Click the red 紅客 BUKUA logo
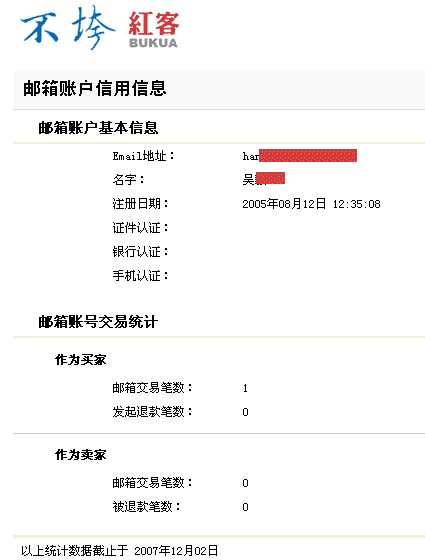Viewport: 425px width, 560px height. (154, 30)
